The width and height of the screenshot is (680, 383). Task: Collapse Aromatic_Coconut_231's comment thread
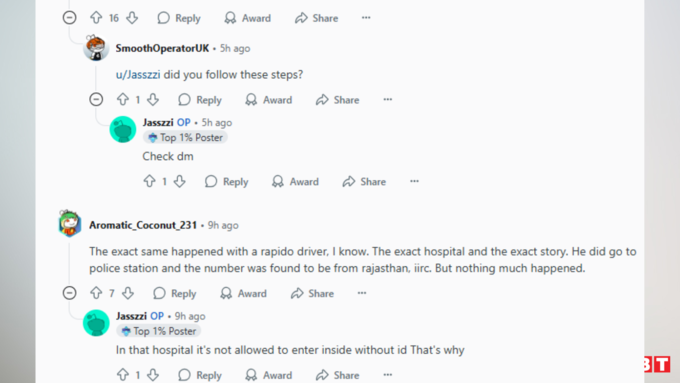point(69,293)
